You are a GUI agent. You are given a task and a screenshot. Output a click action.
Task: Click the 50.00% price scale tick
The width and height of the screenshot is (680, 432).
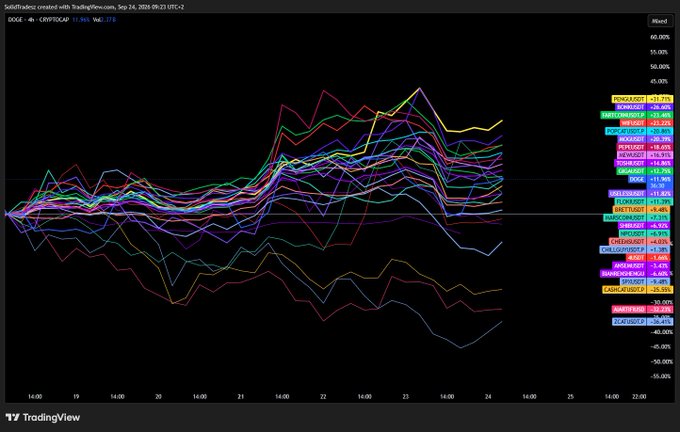coord(660,67)
